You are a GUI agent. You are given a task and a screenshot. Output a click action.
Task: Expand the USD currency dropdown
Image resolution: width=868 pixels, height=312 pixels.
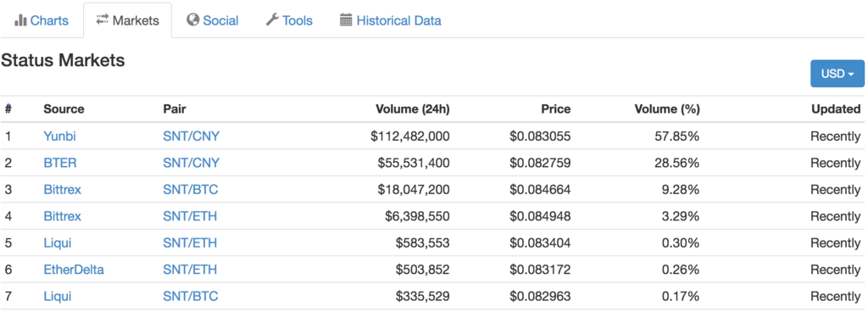click(837, 74)
